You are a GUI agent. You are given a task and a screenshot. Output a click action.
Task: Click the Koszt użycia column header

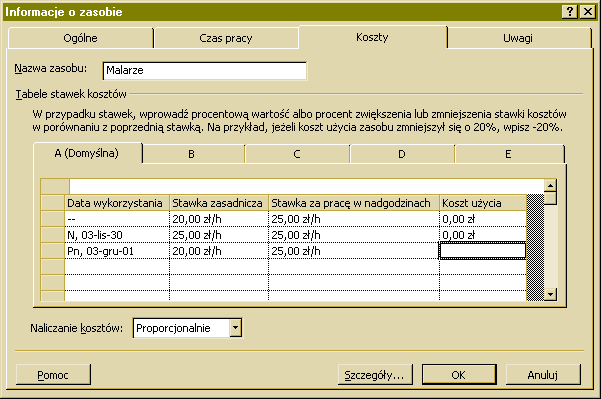[x=483, y=203]
